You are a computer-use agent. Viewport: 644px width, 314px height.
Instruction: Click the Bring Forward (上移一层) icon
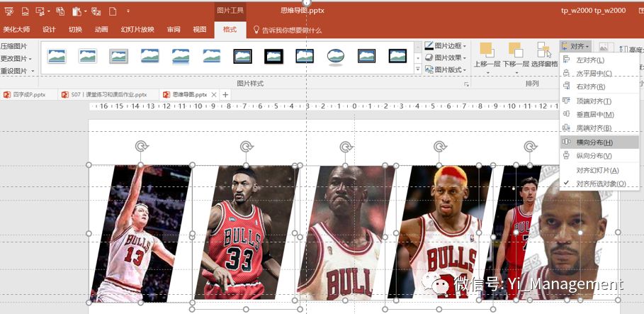click(x=487, y=50)
